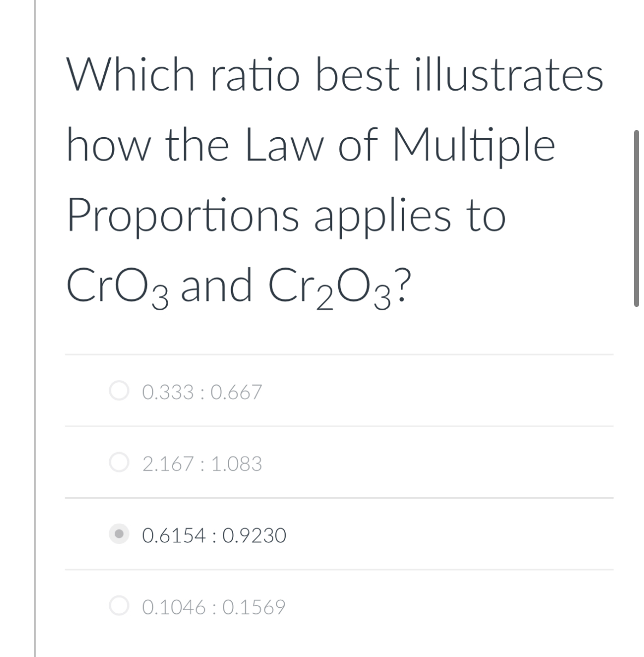Click the text label 0.1046 : 0.1569
The width and height of the screenshot is (644, 657).
214,607
